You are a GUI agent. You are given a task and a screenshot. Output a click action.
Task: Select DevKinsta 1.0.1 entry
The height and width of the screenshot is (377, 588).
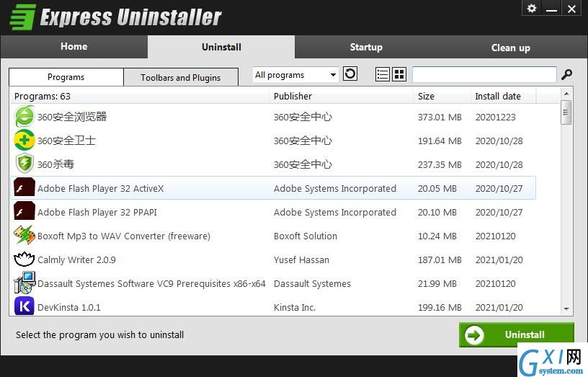(69, 307)
